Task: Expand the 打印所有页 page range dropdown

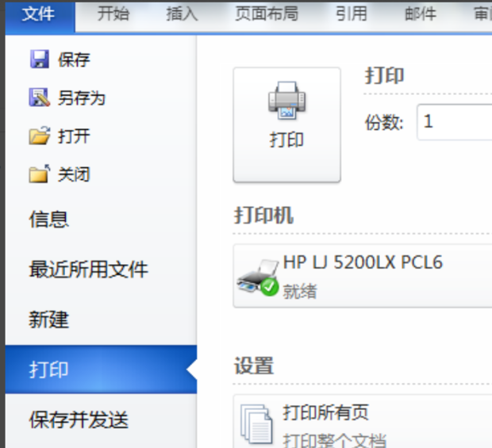Action: coord(363,421)
